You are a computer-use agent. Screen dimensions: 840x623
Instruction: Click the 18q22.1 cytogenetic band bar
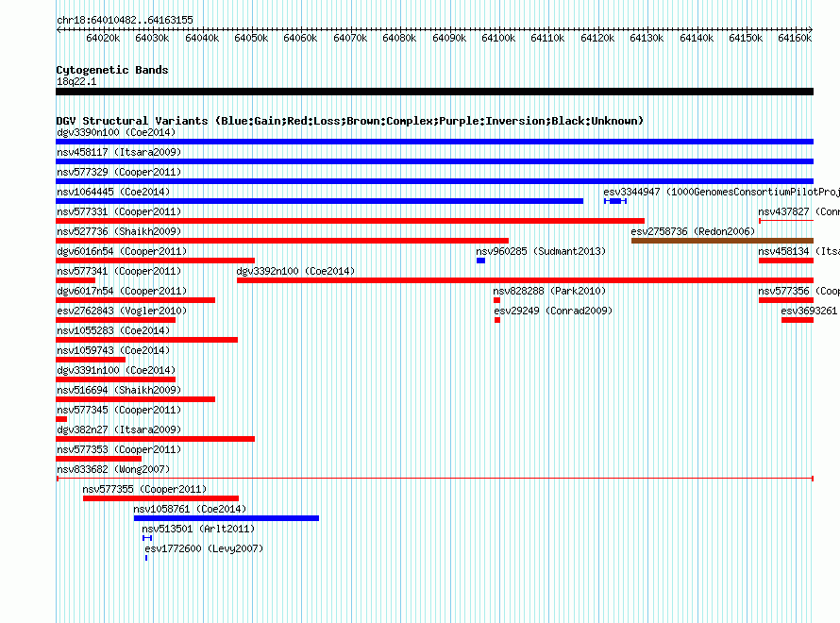click(x=434, y=92)
